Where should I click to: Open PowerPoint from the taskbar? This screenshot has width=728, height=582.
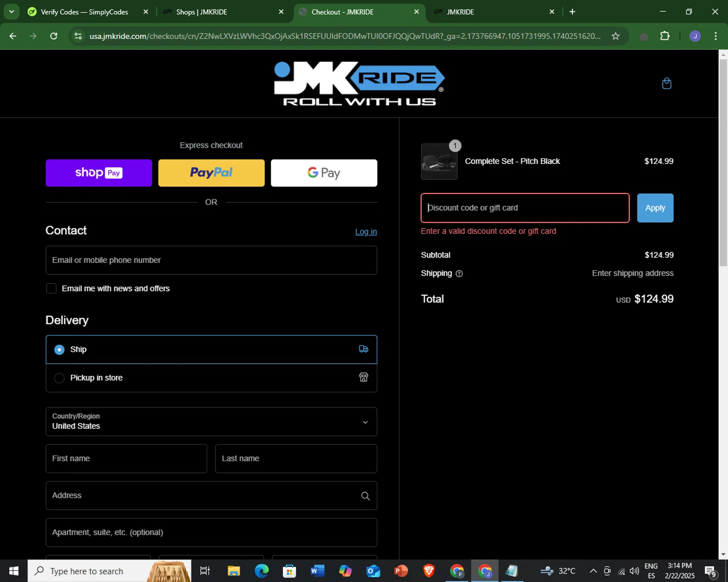pos(401,571)
